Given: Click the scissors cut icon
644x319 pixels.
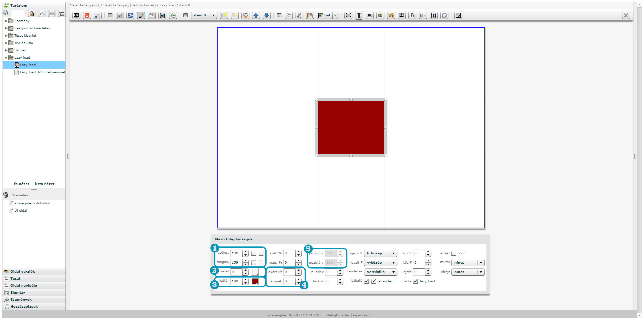Looking at the screenshot, I should coord(299,15).
